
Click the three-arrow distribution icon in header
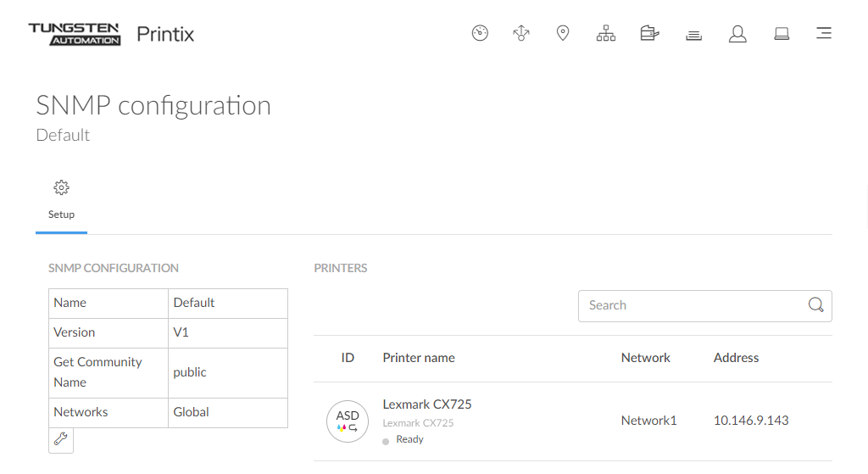[x=521, y=34]
